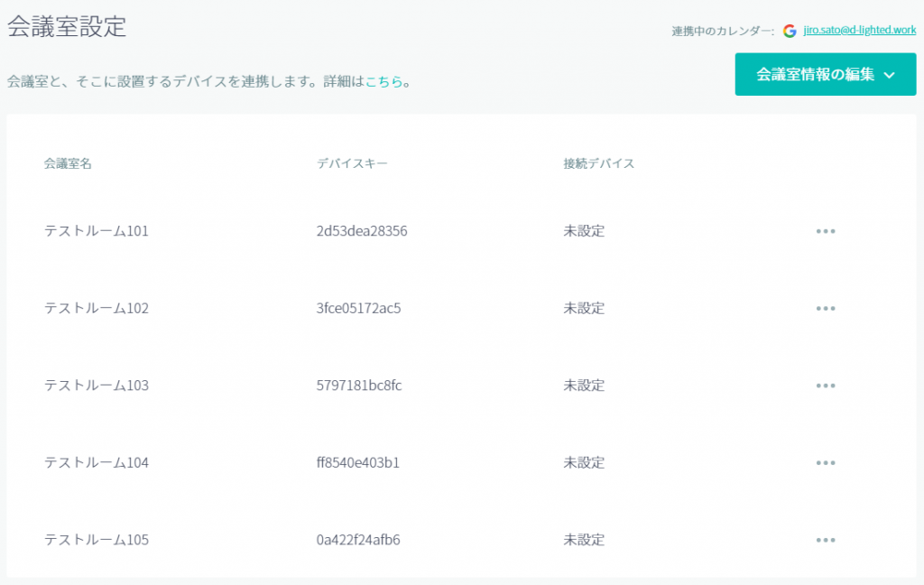924x585 pixels.
Task: Click the Google logo icon
Action: (x=790, y=31)
